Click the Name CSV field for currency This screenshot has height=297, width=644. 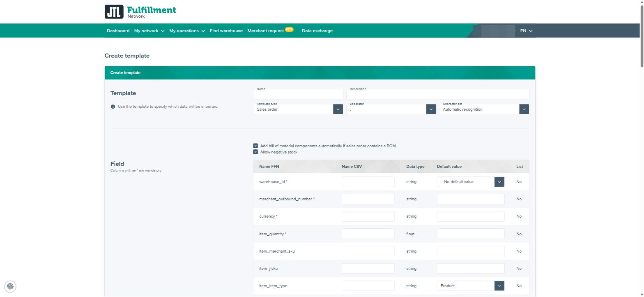point(368,216)
